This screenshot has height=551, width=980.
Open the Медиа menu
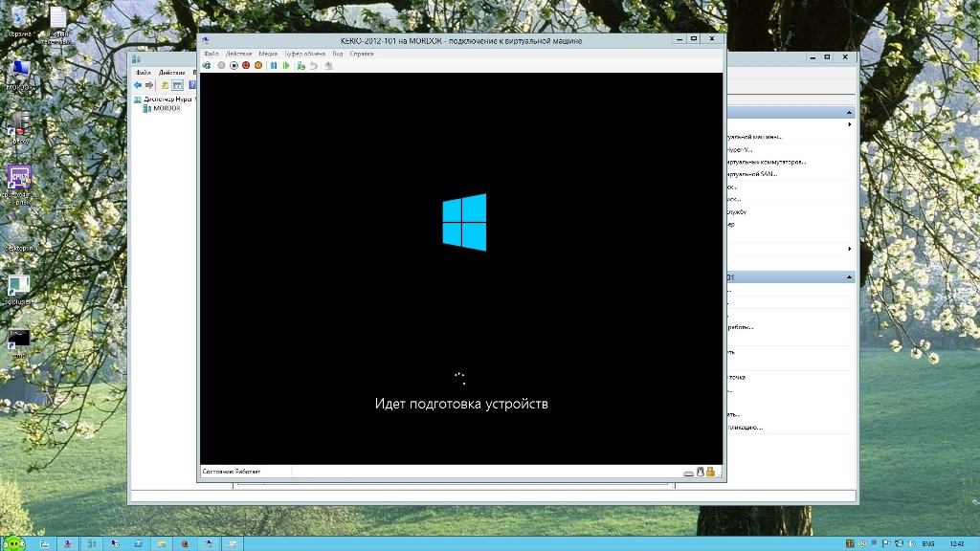[x=268, y=54]
